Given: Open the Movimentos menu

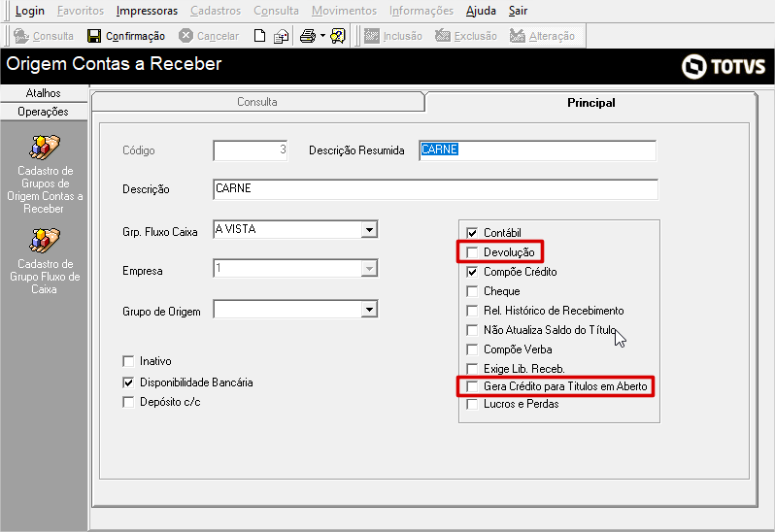Looking at the screenshot, I should (344, 11).
